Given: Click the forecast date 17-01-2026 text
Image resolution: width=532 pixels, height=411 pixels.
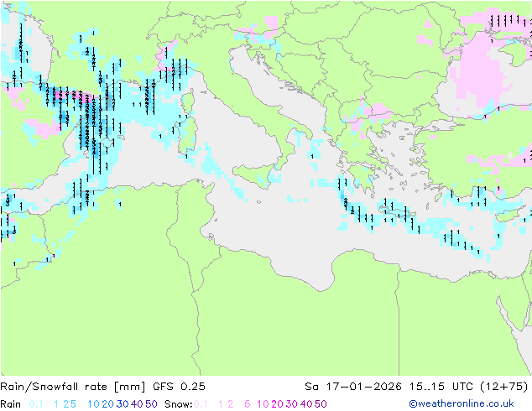Looking at the screenshot, I should pos(363,387).
